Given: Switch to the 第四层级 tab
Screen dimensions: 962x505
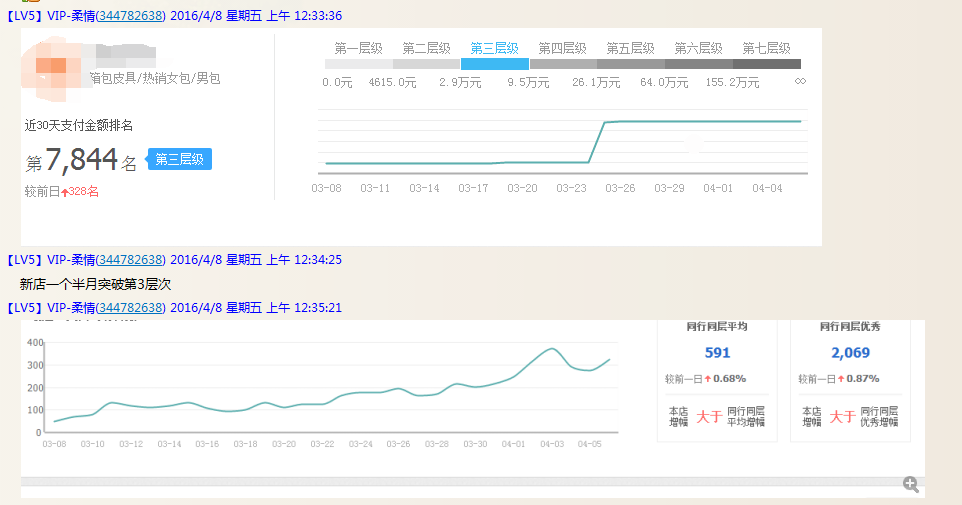Looking at the screenshot, I should (x=562, y=48).
